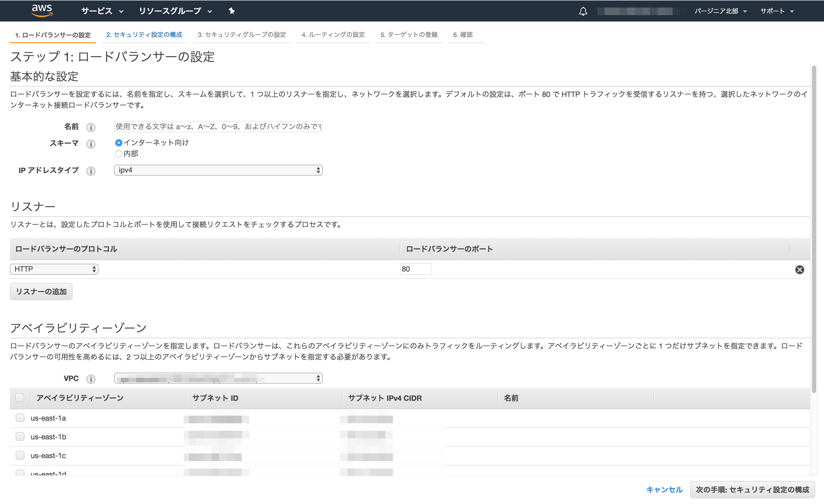
Task: Click info icon next to スキーマ
Action: [91, 144]
